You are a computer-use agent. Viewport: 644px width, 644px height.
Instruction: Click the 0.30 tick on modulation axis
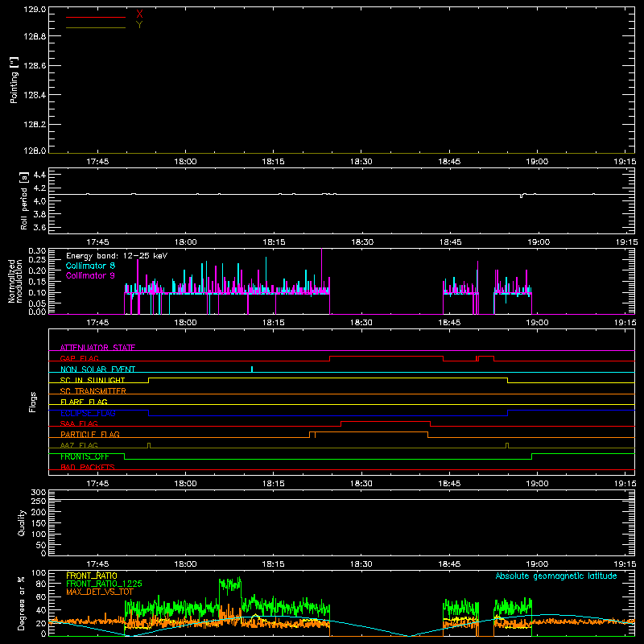(37, 250)
